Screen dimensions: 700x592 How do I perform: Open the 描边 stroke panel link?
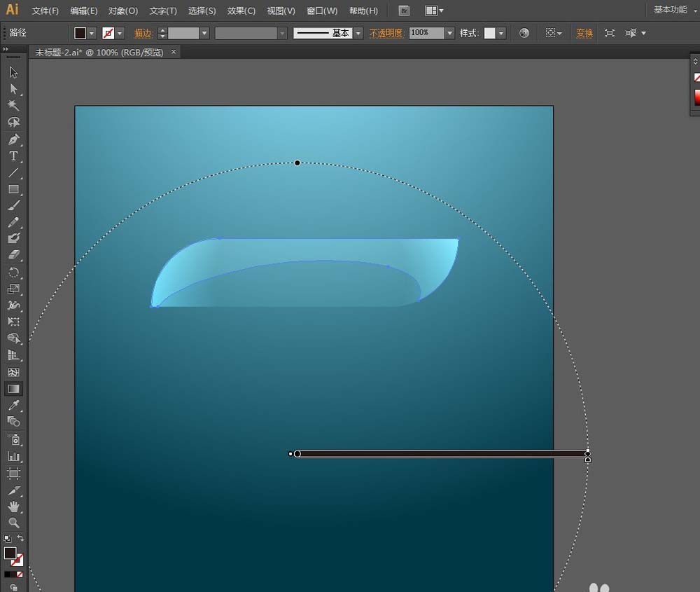143,33
